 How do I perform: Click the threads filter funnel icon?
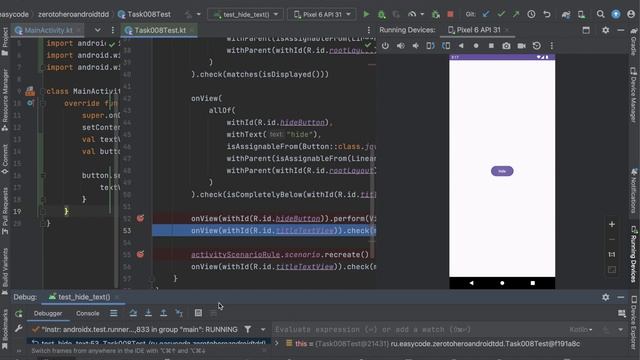tap(247, 329)
